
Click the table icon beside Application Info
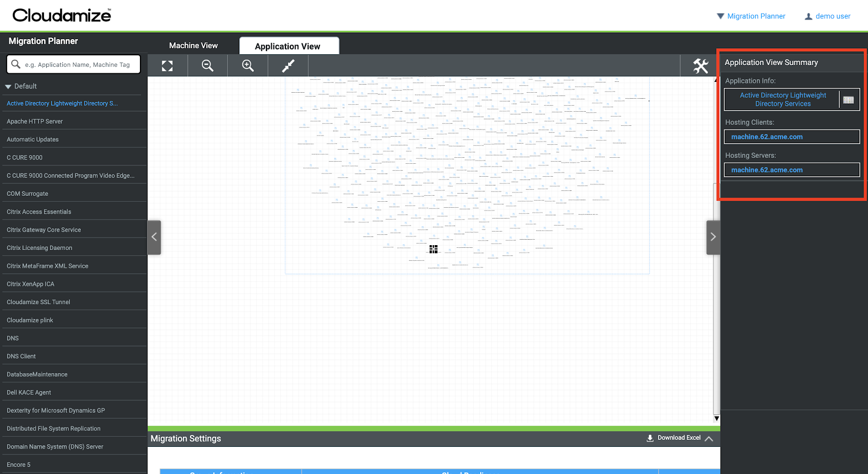pyautogui.click(x=848, y=100)
